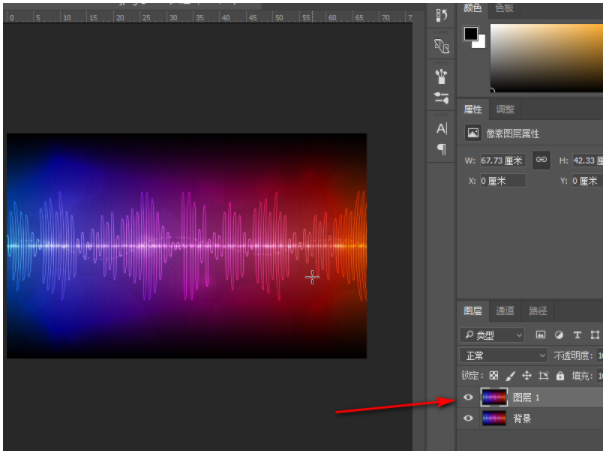Open the 调整 adjustments tab
Screen dimensions: 606x451
[x=506, y=110]
